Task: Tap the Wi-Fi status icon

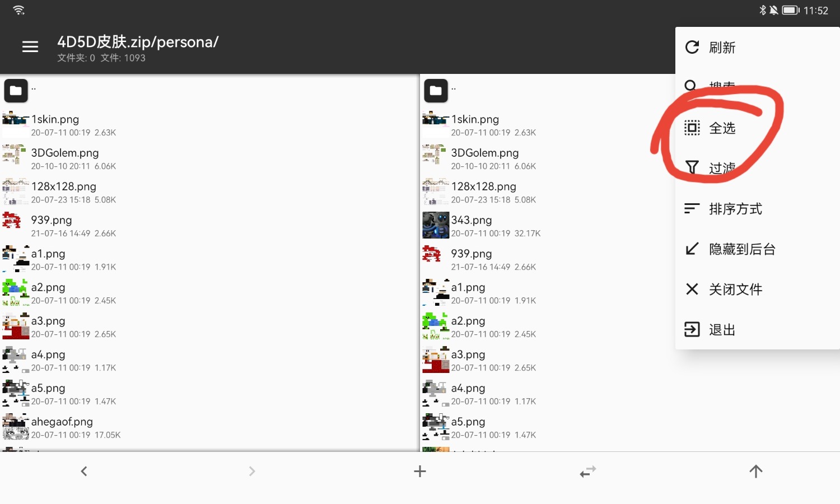Action: [19, 10]
